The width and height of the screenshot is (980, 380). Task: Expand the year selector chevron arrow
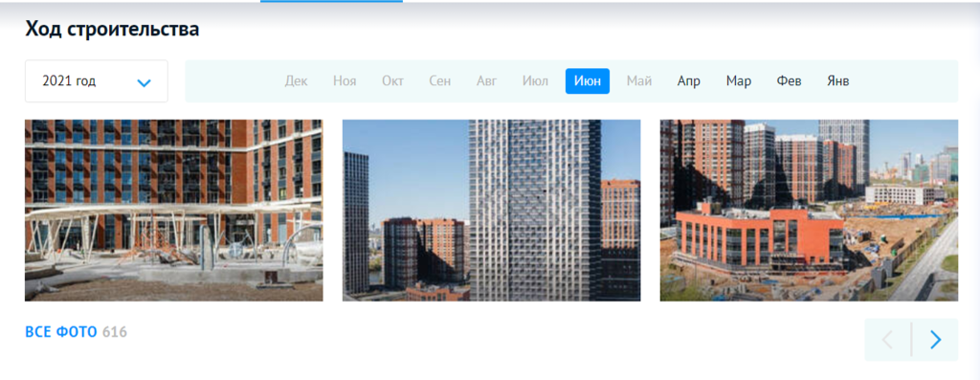144,82
